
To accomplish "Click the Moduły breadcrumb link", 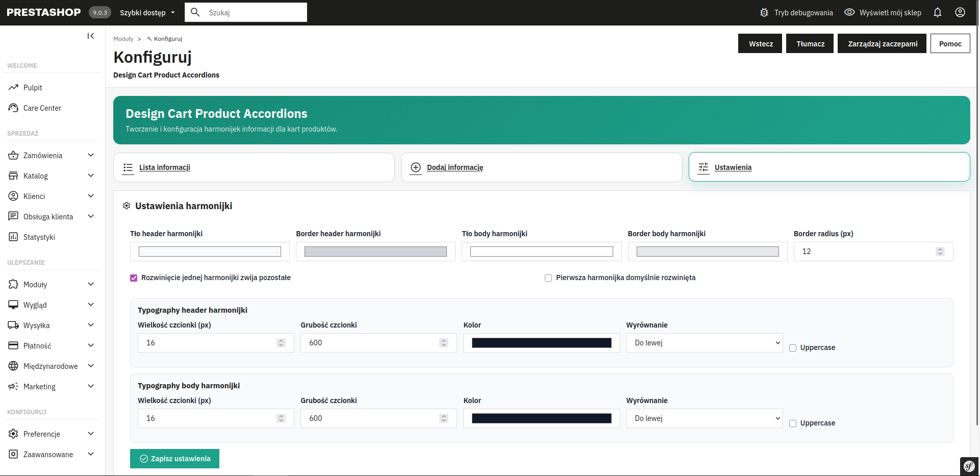I will [x=123, y=39].
